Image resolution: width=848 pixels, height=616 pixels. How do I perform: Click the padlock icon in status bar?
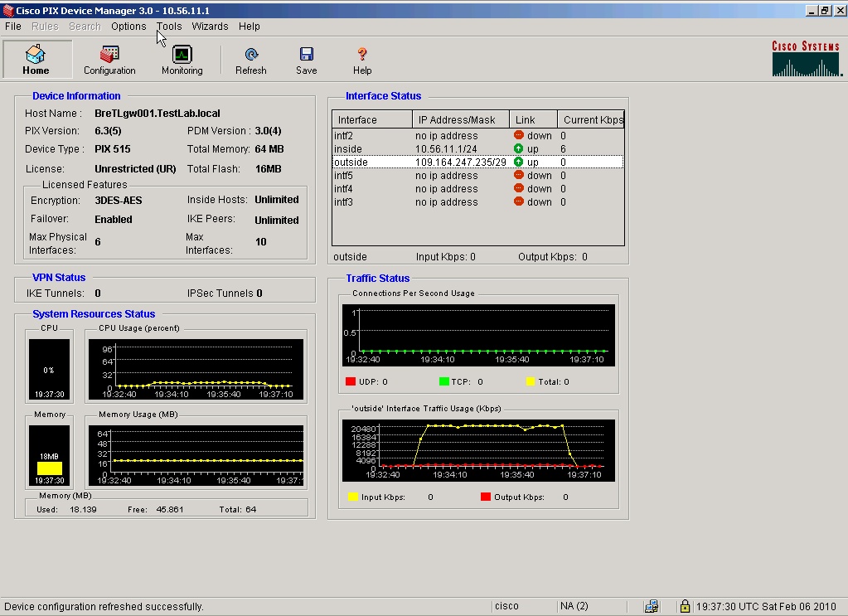coord(685,606)
